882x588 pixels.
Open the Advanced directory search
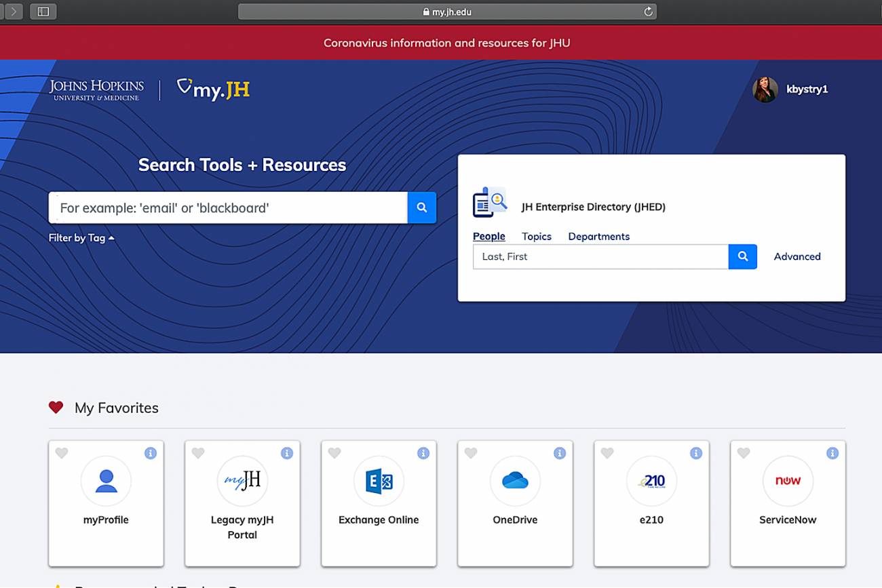click(x=797, y=256)
